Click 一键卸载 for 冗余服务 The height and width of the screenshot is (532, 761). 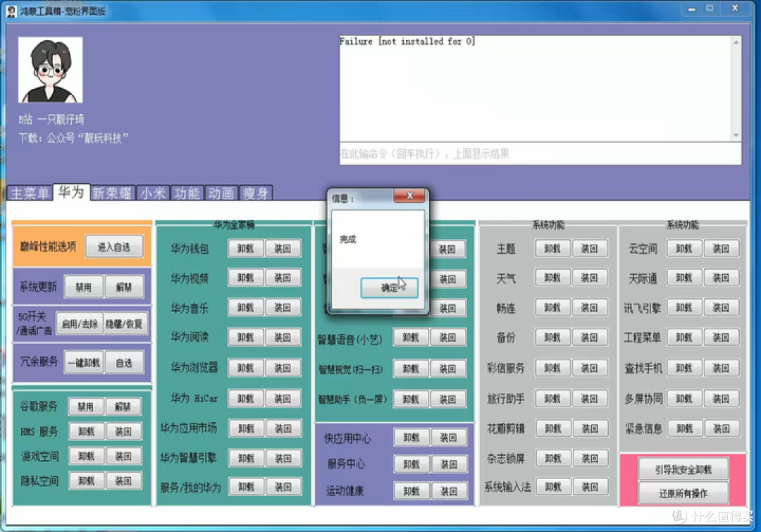(x=83, y=363)
